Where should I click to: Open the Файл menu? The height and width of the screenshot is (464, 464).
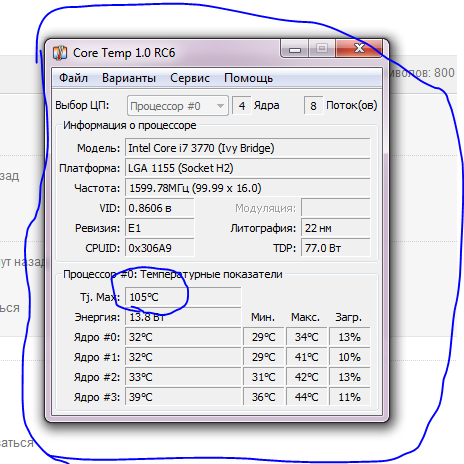[73, 78]
